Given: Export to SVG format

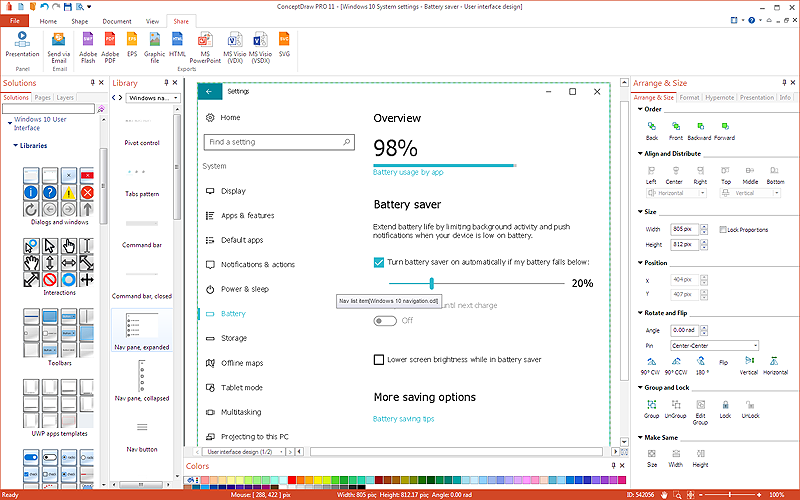Looking at the screenshot, I should [284, 41].
